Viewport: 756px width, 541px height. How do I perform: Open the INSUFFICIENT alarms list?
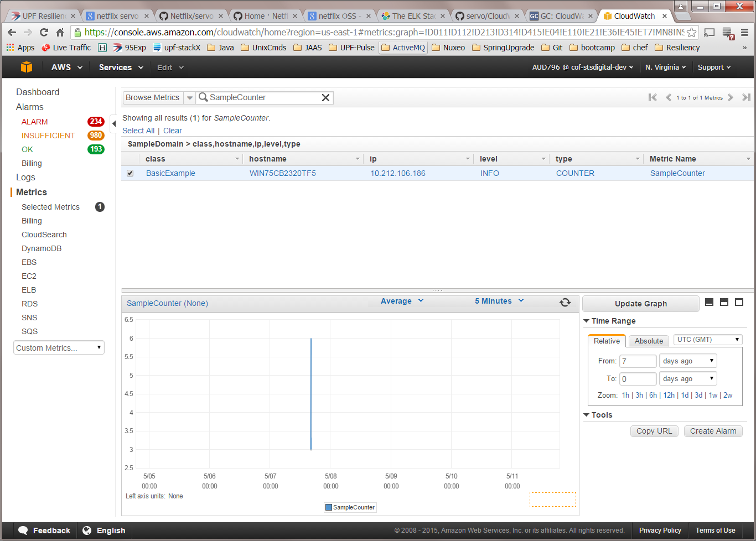coord(48,136)
